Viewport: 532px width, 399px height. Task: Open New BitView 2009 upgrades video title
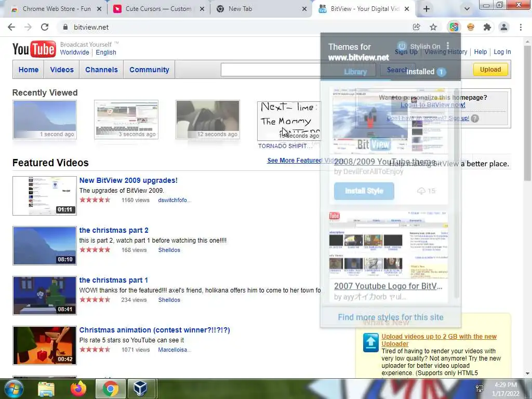[128, 180]
